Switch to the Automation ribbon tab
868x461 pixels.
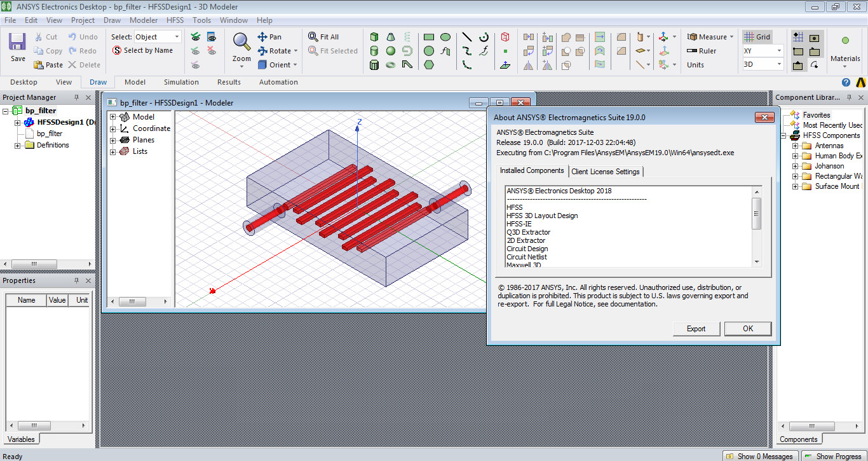pos(278,82)
